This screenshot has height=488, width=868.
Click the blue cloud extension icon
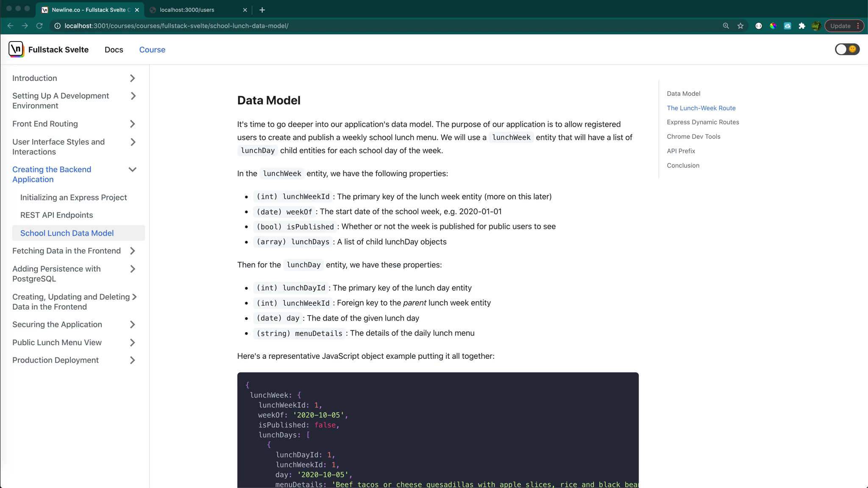[787, 26]
